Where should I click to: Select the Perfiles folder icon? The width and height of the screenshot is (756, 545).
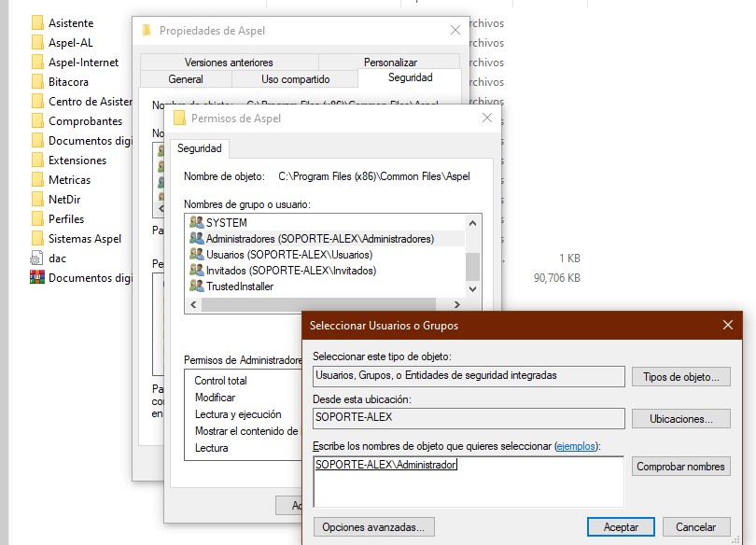[37, 218]
